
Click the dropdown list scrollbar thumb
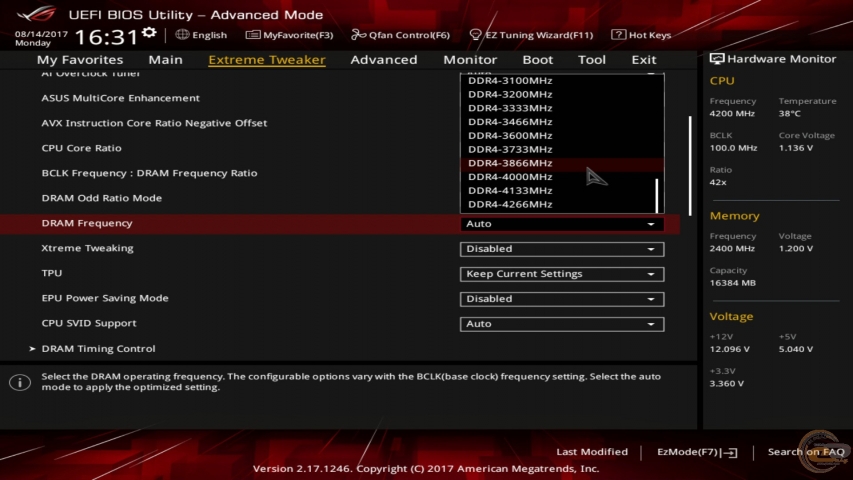657,195
